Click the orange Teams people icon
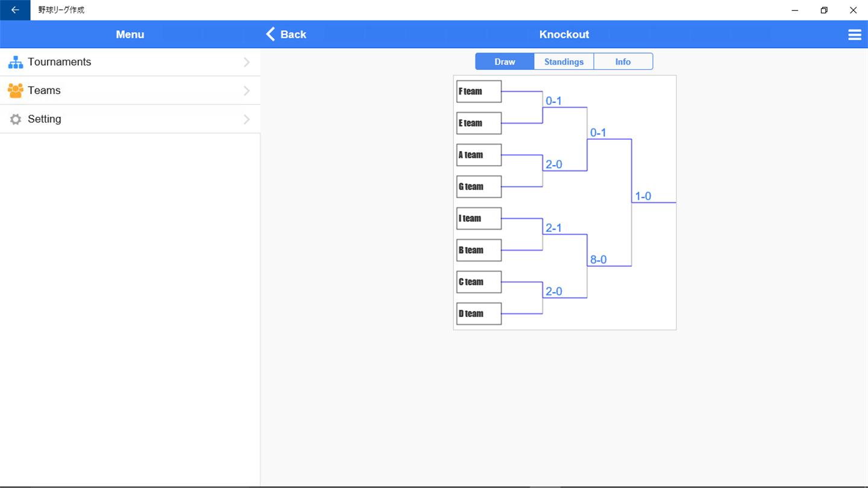This screenshot has width=868, height=488. point(16,90)
